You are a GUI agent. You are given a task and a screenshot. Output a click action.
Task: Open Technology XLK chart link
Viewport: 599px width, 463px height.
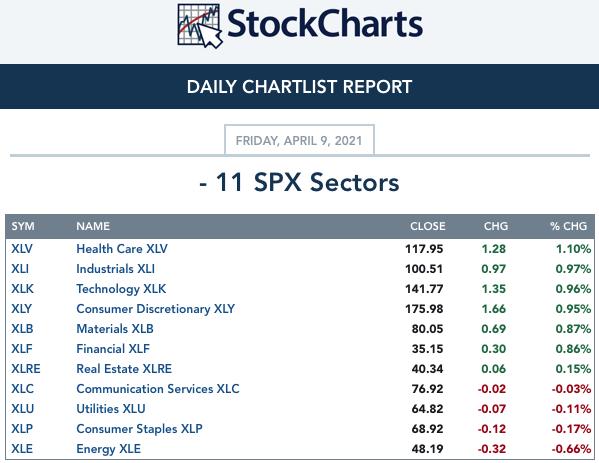(x=121, y=289)
